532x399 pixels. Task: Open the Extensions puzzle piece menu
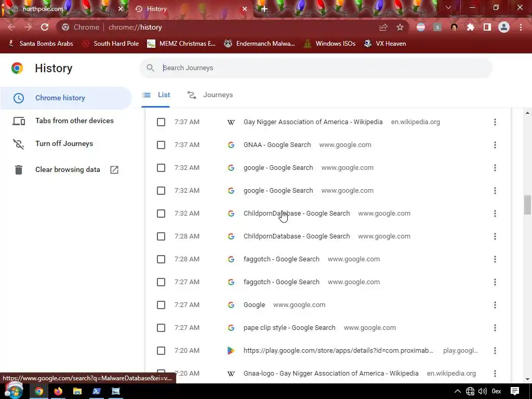471,27
